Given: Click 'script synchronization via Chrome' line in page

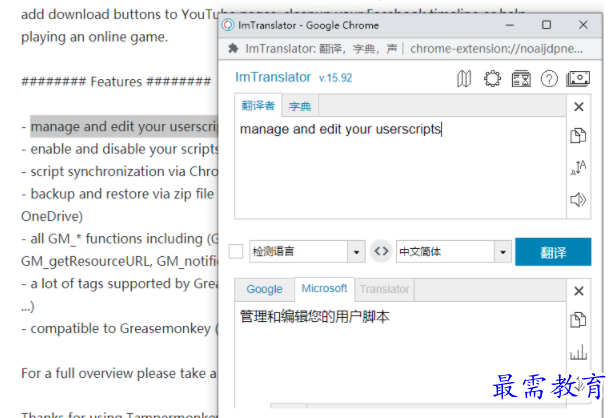Looking at the screenshot, I should [x=124, y=171].
